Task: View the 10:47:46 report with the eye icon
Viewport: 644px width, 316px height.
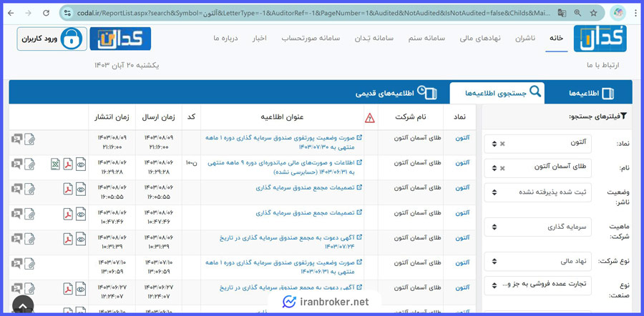Action: (81, 214)
